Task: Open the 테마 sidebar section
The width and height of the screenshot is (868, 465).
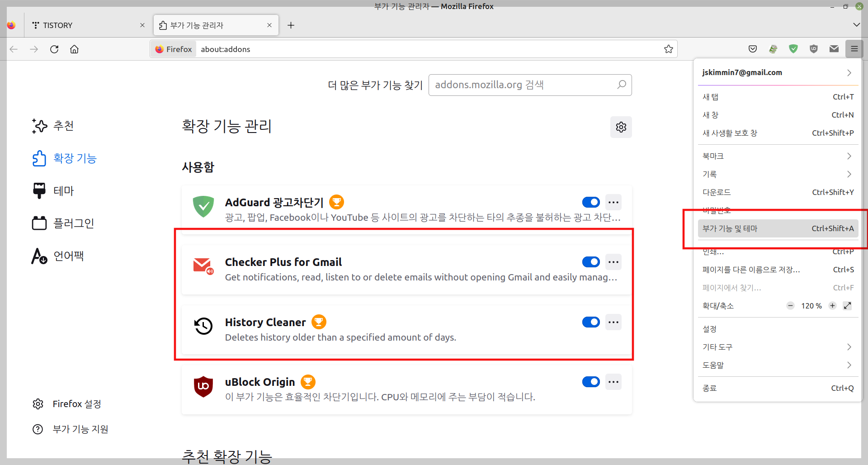Action: (x=63, y=190)
